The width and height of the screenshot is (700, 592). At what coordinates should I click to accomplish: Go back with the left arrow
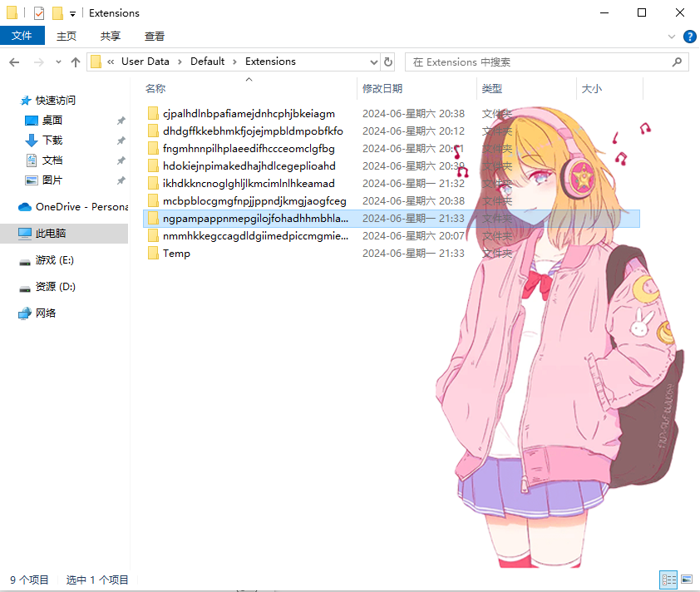[14, 62]
